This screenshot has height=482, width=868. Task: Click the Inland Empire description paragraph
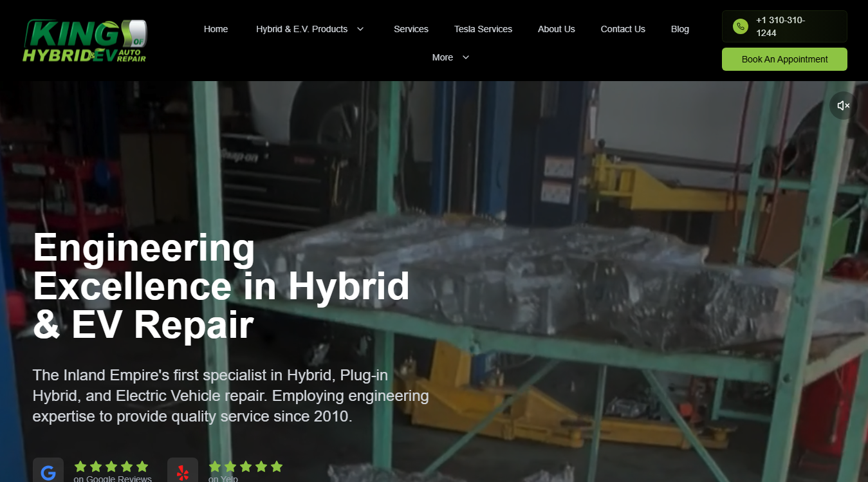click(x=231, y=396)
